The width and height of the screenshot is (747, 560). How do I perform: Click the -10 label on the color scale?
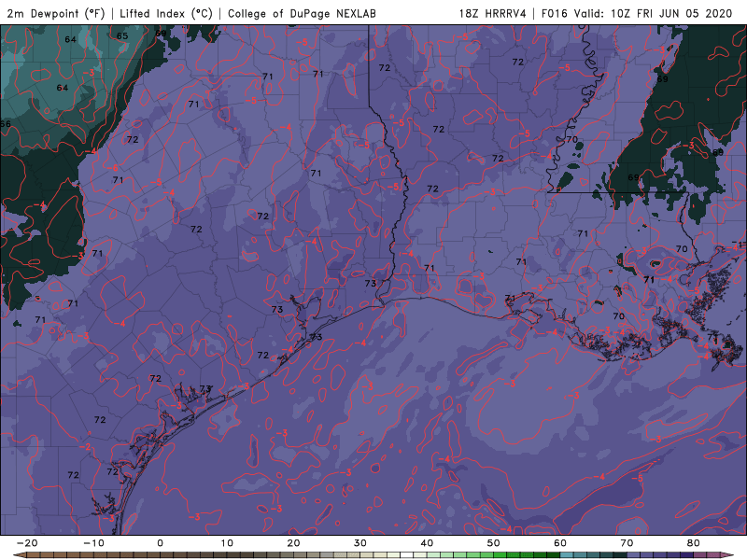point(93,543)
